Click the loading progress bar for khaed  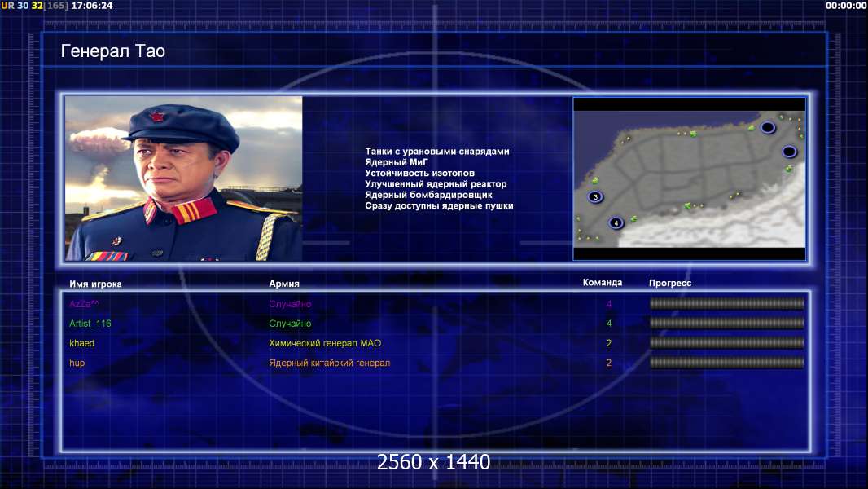[x=727, y=343]
